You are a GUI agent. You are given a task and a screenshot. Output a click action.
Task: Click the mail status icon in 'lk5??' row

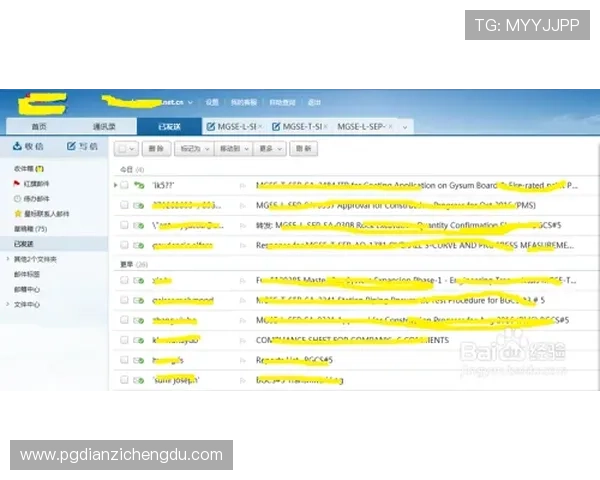(x=139, y=185)
